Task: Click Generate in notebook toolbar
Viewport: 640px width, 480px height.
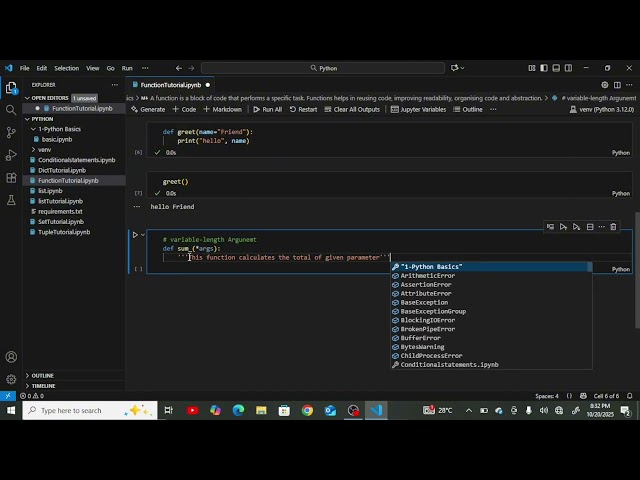Action: pos(148,109)
